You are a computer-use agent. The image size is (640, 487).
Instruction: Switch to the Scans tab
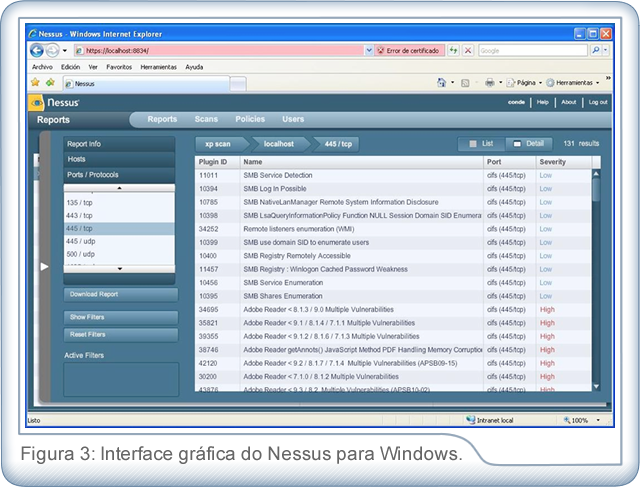[206, 119]
